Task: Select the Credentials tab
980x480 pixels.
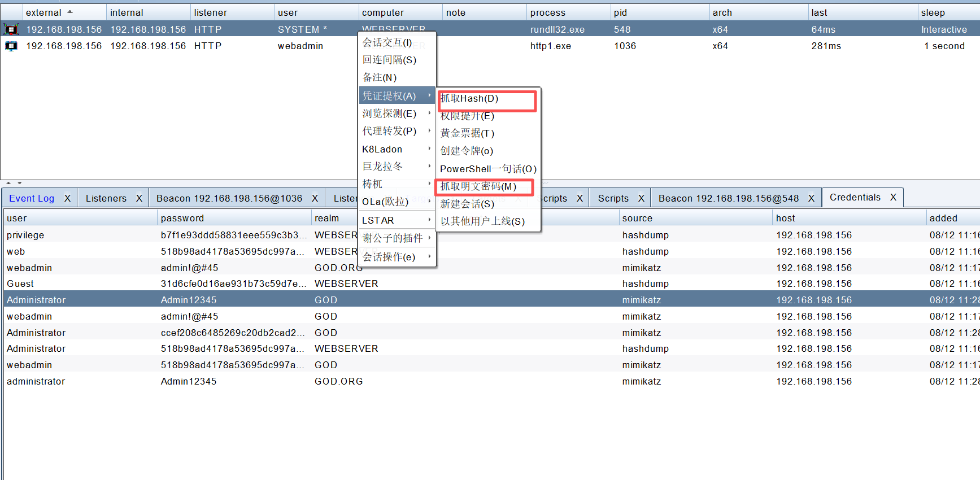Action: 855,197
